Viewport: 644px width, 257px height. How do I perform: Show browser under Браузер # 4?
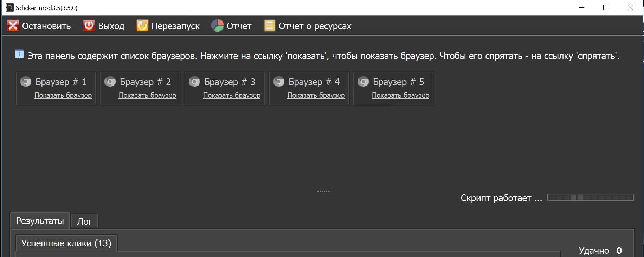coord(316,95)
